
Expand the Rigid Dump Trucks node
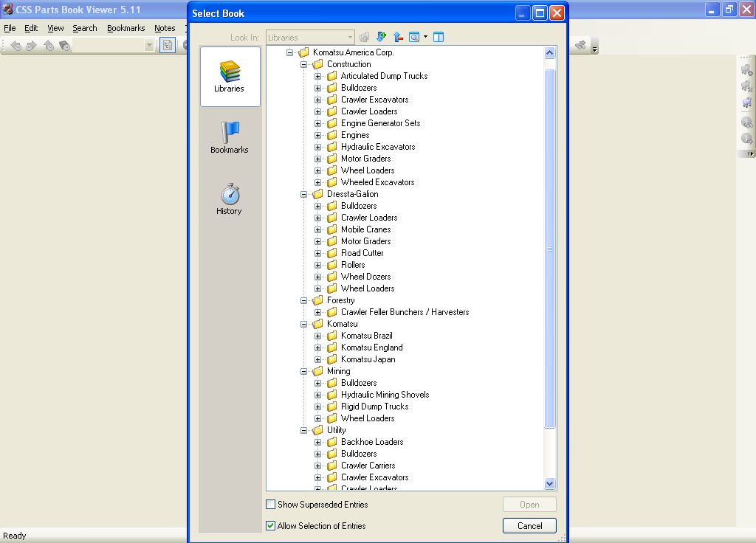click(x=317, y=407)
